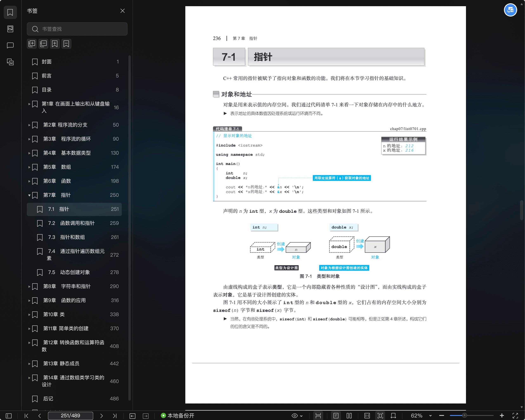Image resolution: width=525 pixels, height=420 pixels.
Task: Open the 第11章 简单类的创建 bookmark
Action: [74, 329]
